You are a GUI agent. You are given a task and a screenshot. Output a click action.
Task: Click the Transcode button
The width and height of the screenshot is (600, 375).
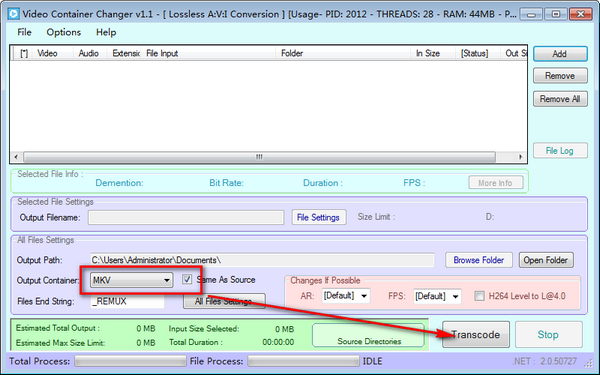pos(476,334)
